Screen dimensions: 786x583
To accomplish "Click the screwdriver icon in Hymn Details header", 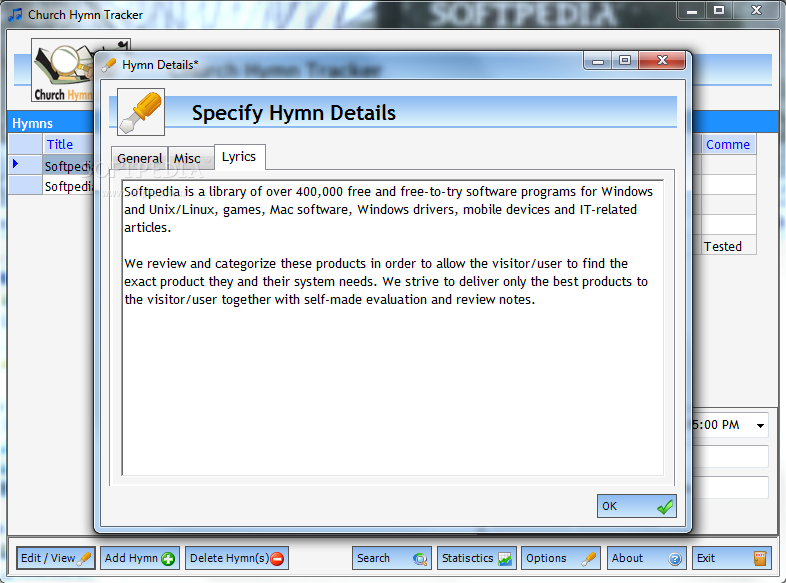I will tap(141, 112).
